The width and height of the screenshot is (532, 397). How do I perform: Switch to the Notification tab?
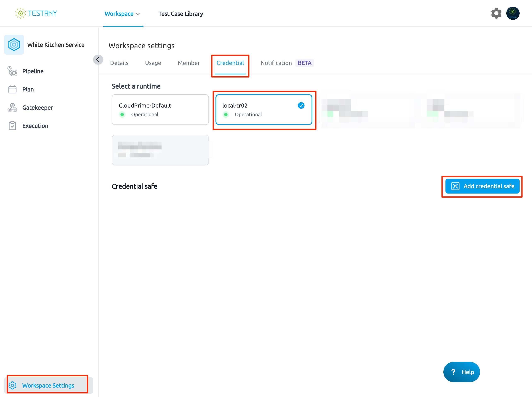276,63
